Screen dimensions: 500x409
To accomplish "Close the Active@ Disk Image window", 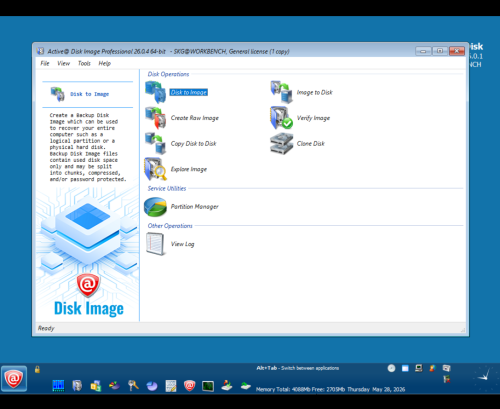I will point(457,51).
